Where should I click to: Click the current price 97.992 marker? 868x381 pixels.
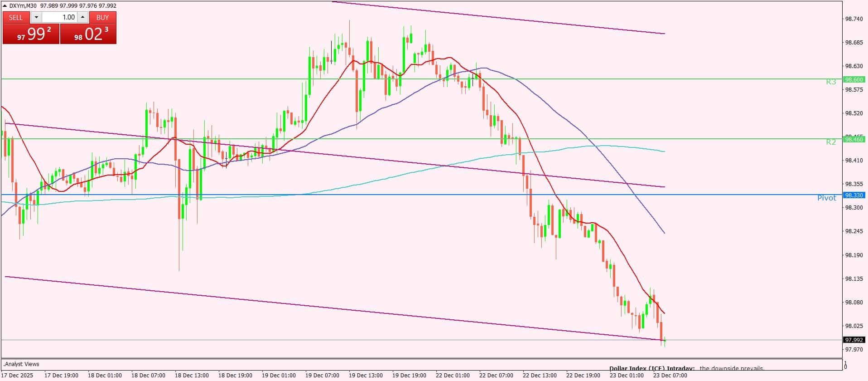click(x=854, y=340)
